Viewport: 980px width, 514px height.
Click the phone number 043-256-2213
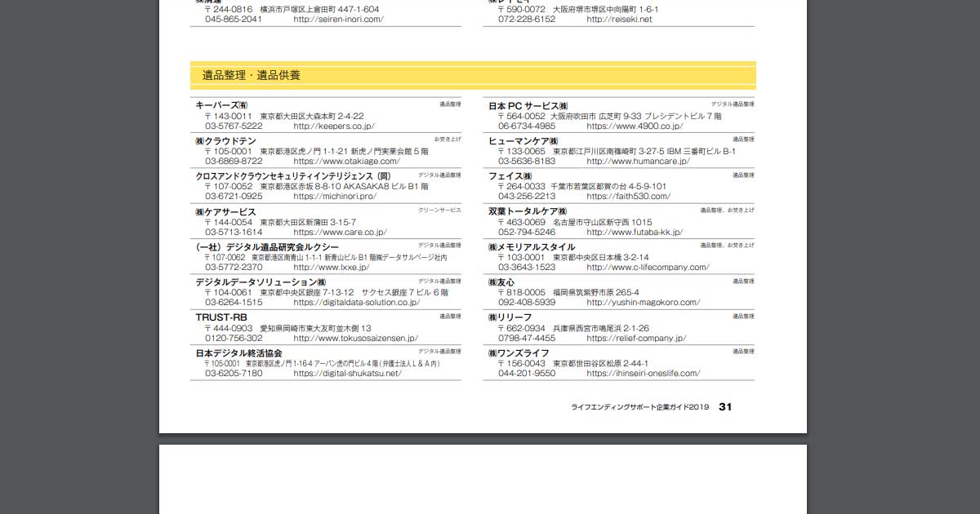coord(527,197)
